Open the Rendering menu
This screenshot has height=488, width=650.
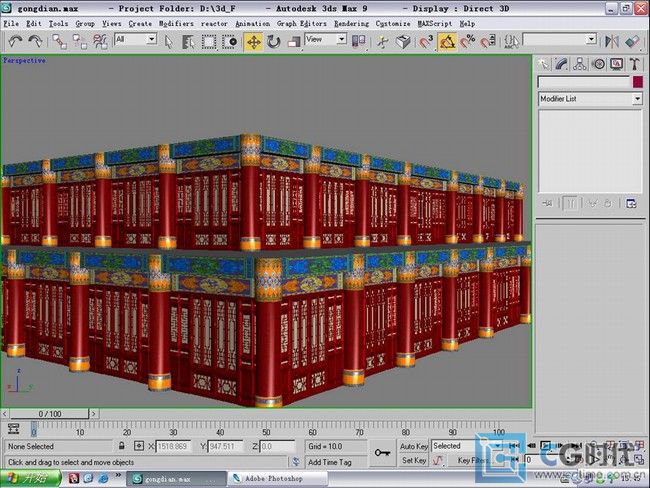[x=352, y=24]
